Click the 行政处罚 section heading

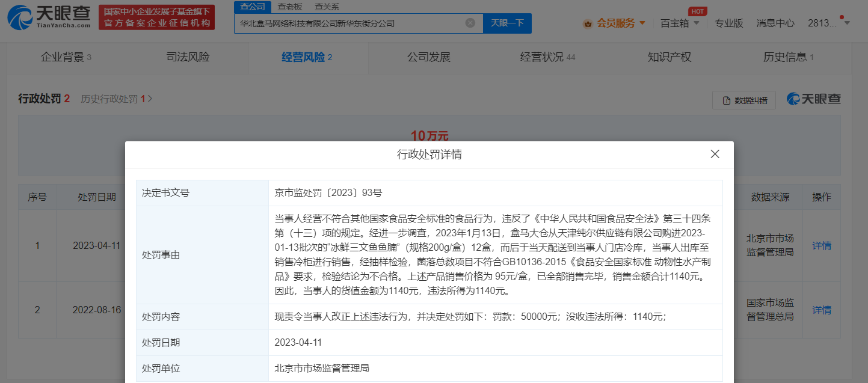coord(45,99)
